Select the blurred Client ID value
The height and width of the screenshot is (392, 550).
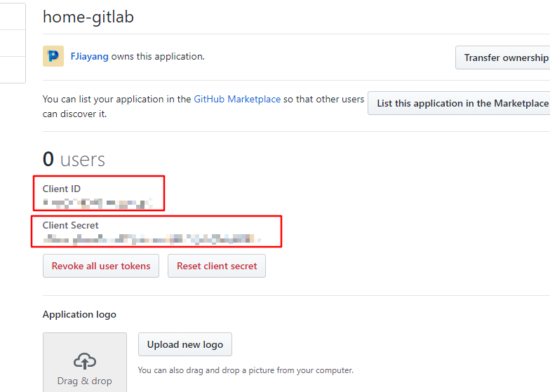point(97,204)
